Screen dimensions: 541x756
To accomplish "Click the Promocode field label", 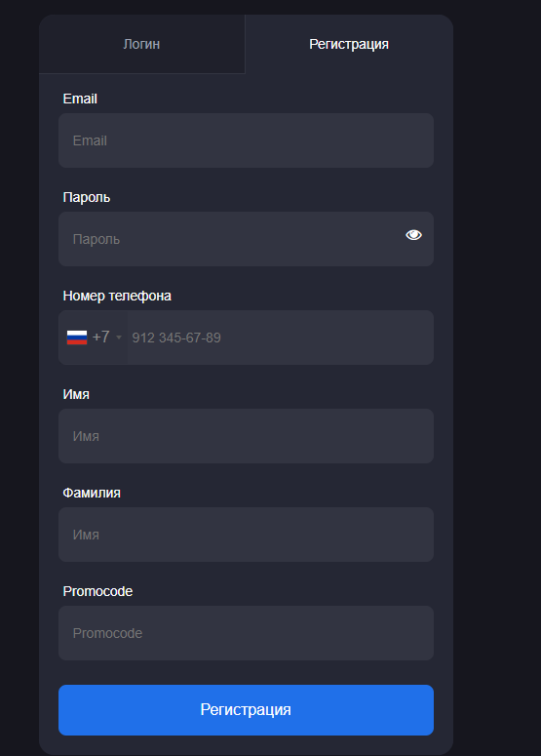I will (x=97, y=591).
